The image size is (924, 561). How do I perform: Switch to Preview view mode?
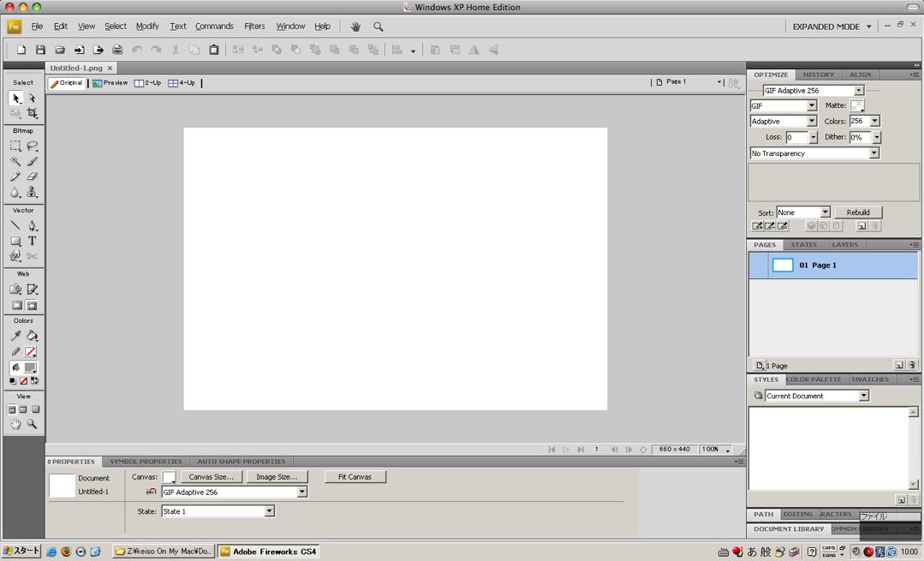(110, 83)
